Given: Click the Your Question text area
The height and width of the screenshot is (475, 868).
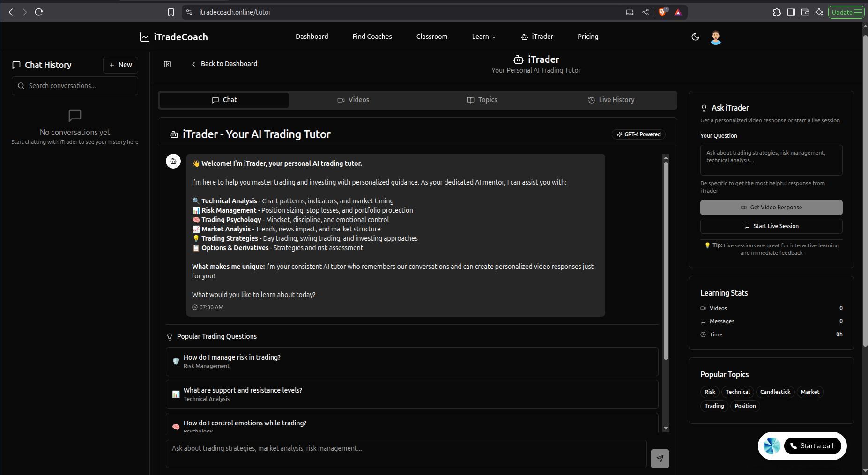Looking at the screenshot, I should (771, 160).
